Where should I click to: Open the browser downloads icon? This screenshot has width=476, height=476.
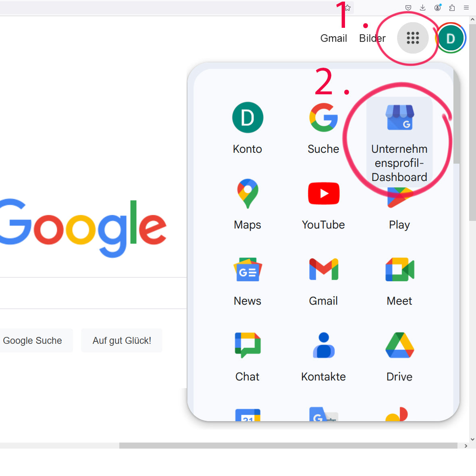pyautogui.click(x=422, y=7)
